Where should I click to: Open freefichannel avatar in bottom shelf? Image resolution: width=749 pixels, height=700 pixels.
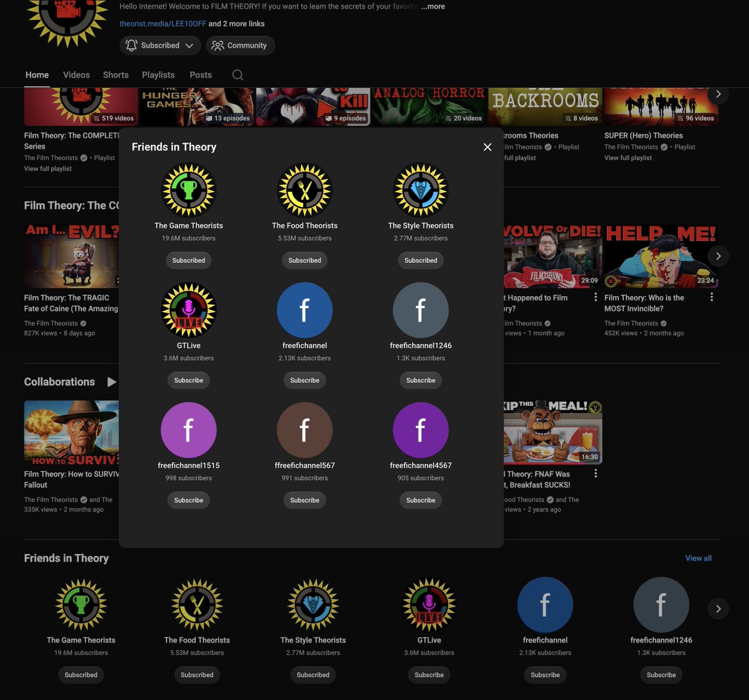point(546,605)
